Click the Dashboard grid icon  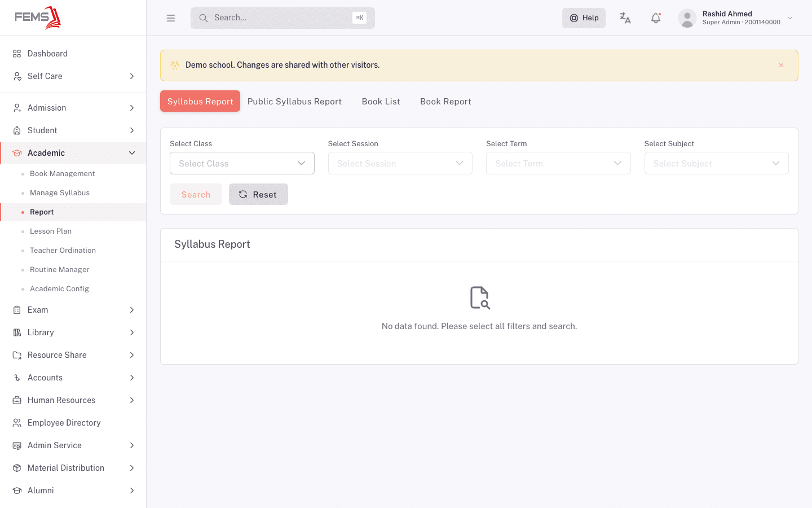tap(17, 54)
